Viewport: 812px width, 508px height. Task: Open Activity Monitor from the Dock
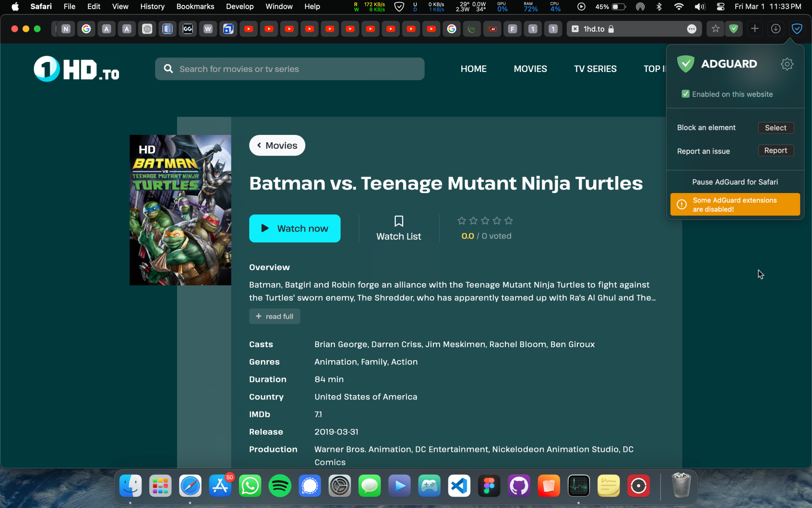pyautogui.click(x=579, y=486)
